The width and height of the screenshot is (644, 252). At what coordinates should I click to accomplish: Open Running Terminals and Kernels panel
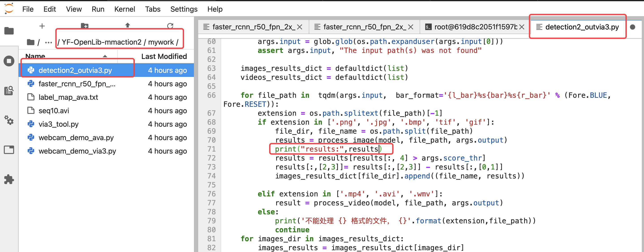(9, 61)
